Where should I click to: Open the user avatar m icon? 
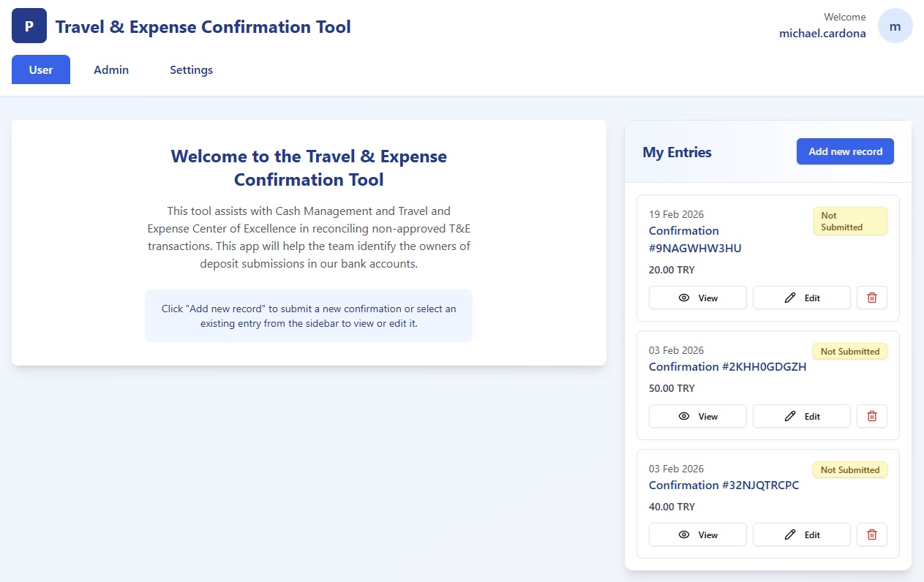895,26
